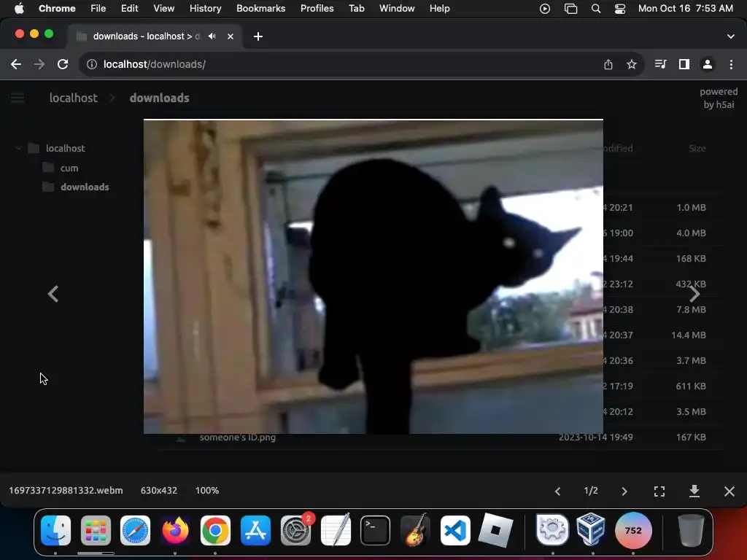Share this page via share icon

tap(608, 64)
